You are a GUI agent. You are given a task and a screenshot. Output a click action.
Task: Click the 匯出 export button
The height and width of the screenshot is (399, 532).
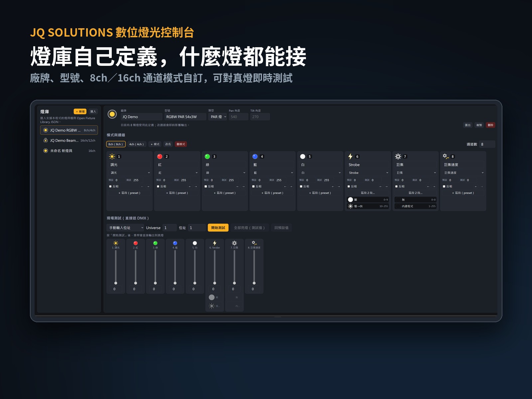click(468, 125)
